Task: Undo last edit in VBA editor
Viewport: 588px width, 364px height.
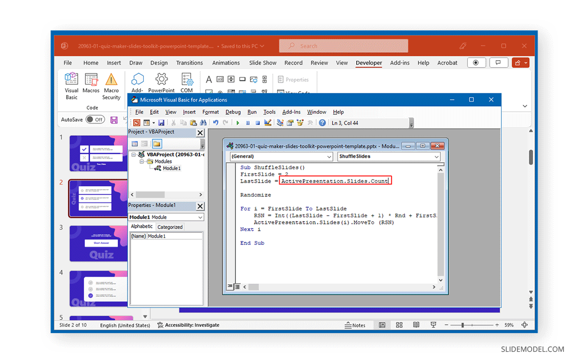Action: pos(216,123)
